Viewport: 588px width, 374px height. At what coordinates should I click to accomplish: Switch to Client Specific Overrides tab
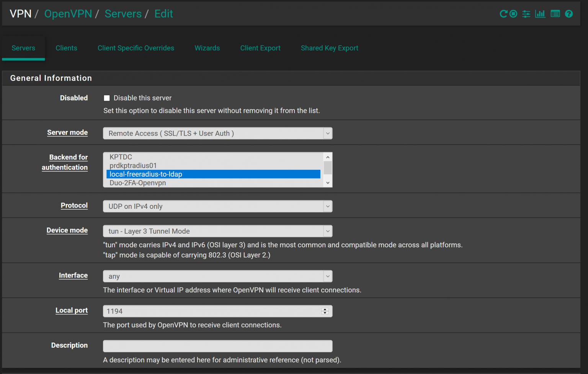tap(136, 48)
